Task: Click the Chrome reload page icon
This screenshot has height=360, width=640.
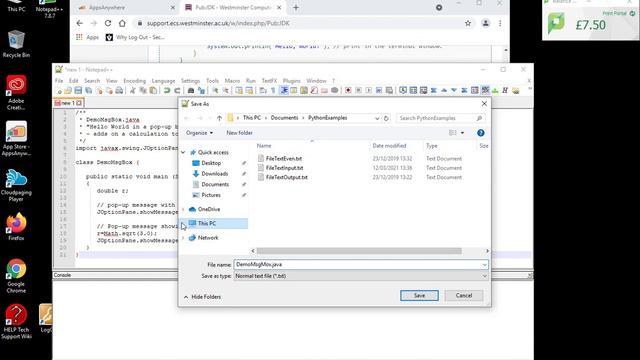Action: point(108,23)
